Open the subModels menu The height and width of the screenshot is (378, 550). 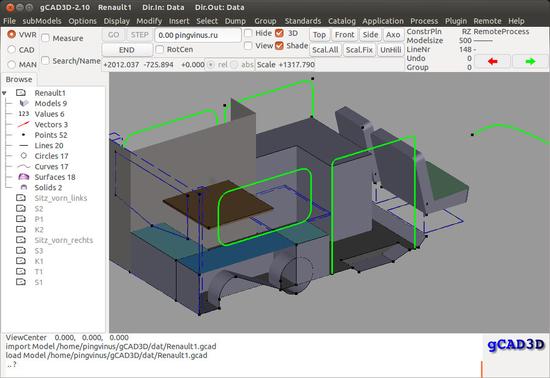[42, 21]
